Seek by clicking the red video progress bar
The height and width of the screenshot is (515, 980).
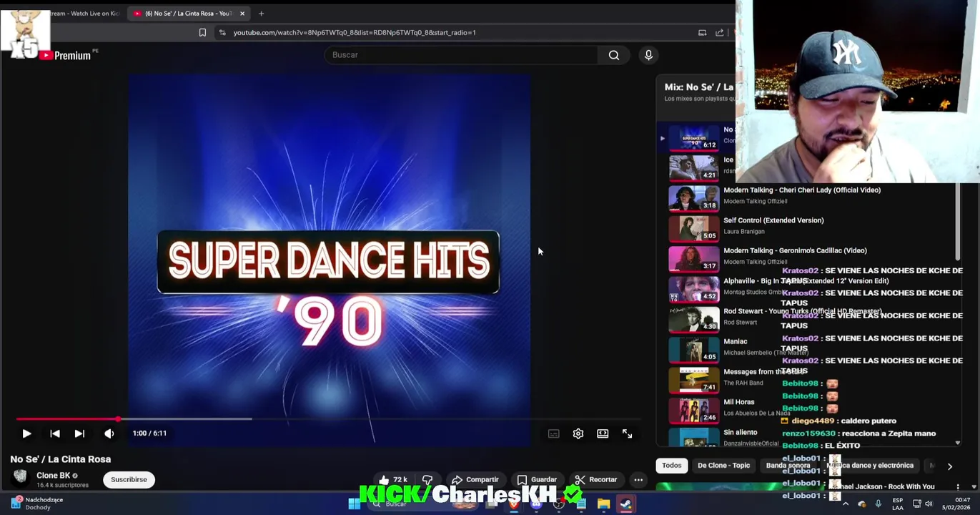67,419
